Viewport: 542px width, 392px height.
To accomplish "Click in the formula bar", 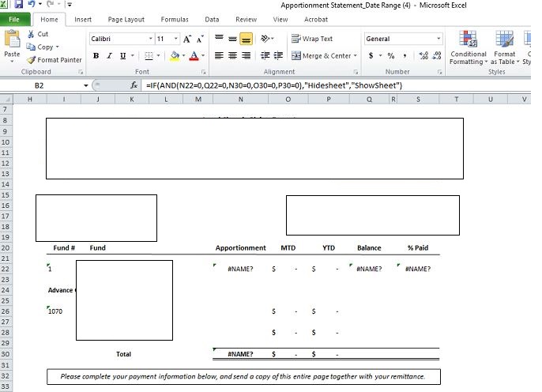I will (x=335, y=85).
